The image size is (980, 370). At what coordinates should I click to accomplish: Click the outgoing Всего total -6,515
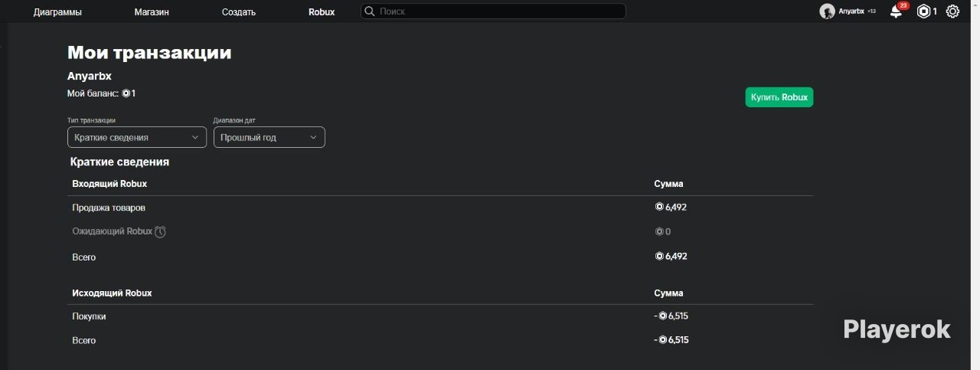[671, 340]
